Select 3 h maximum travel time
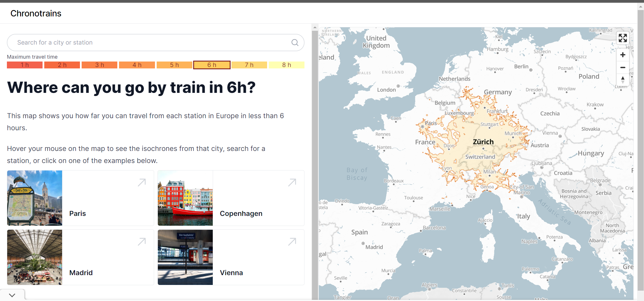The image size is (644, 301). pos(99,65)
